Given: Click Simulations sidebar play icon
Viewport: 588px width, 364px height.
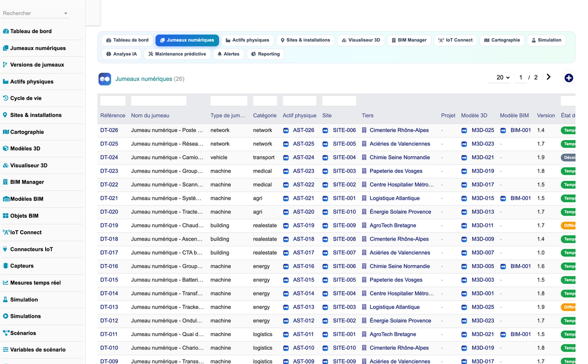Looking at the screenshot, I should tap(6, 316).
